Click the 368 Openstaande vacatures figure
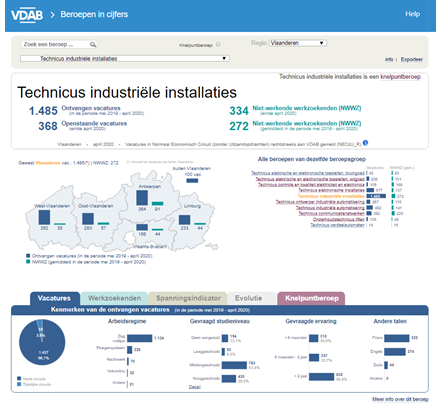Screen dimensions: 440x404 click(x=48, y=126)
